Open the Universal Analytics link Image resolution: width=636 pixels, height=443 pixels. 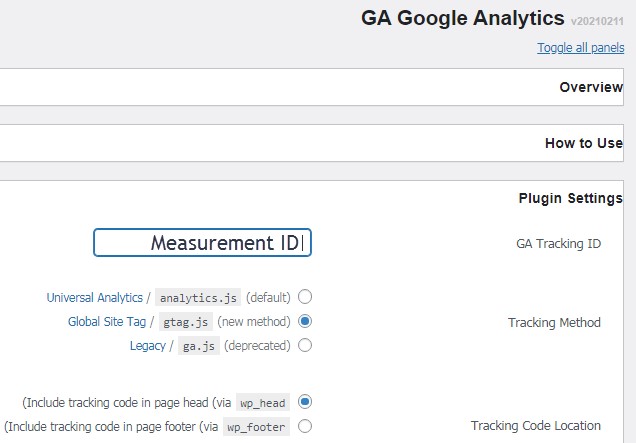[94, 298]
